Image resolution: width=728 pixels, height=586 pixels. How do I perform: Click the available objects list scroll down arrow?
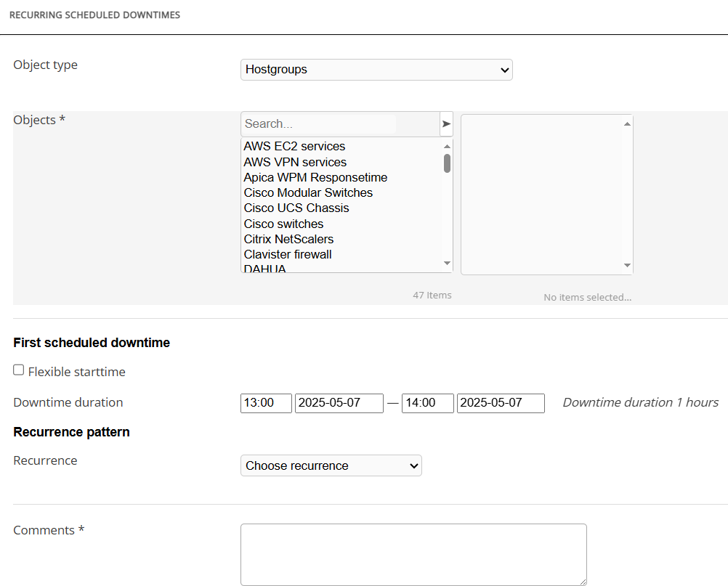tap(447, 263)
